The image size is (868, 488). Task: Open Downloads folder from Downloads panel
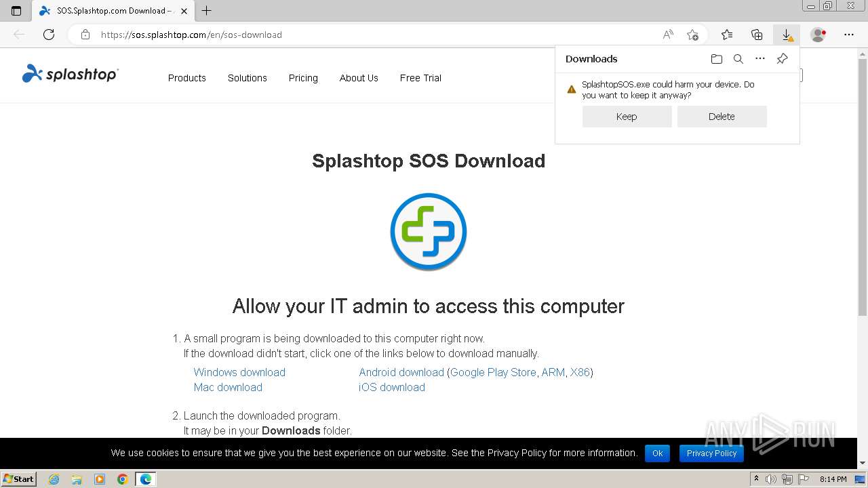point(717,59)
